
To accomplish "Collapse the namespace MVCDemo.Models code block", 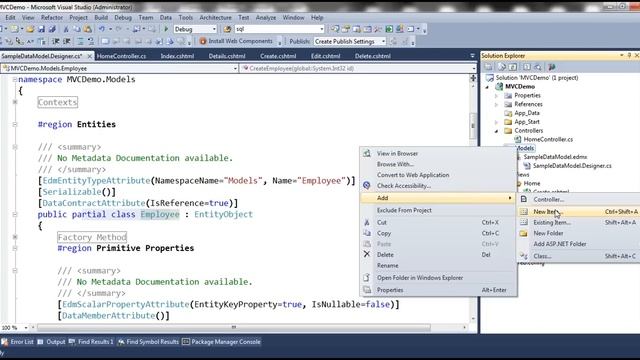I will pyautogui.click(x=15, y=80).
